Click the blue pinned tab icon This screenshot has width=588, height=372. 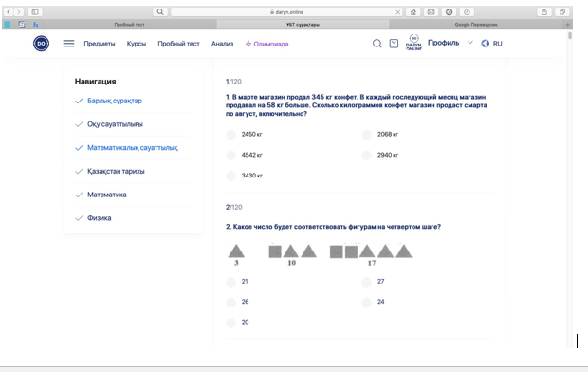(x=8, y=25)
